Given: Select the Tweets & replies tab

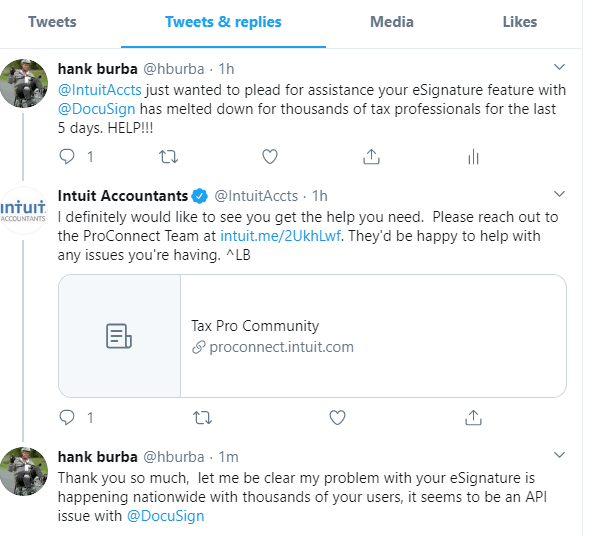Looking at the screenshot, I should [x=223, y=22].
